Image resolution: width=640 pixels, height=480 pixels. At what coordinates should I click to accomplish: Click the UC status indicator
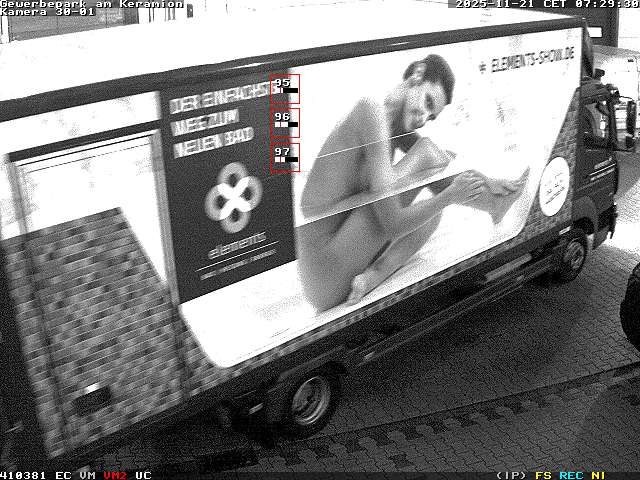[143, 475]
